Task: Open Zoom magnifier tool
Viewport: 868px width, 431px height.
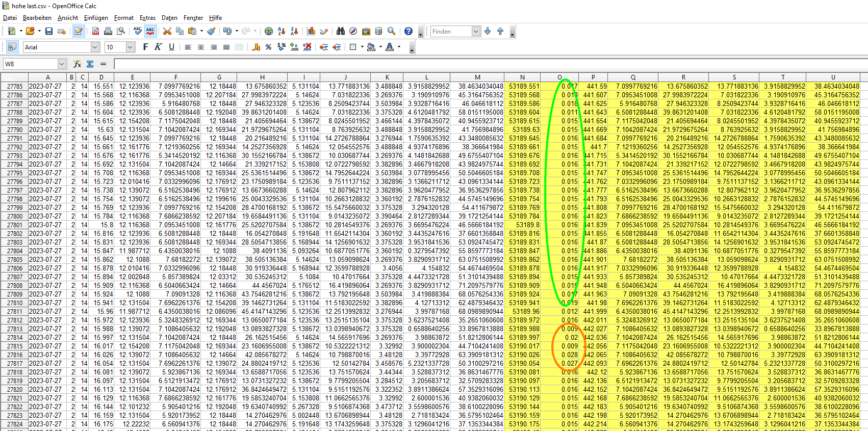Action: click(x=391, y=31)
